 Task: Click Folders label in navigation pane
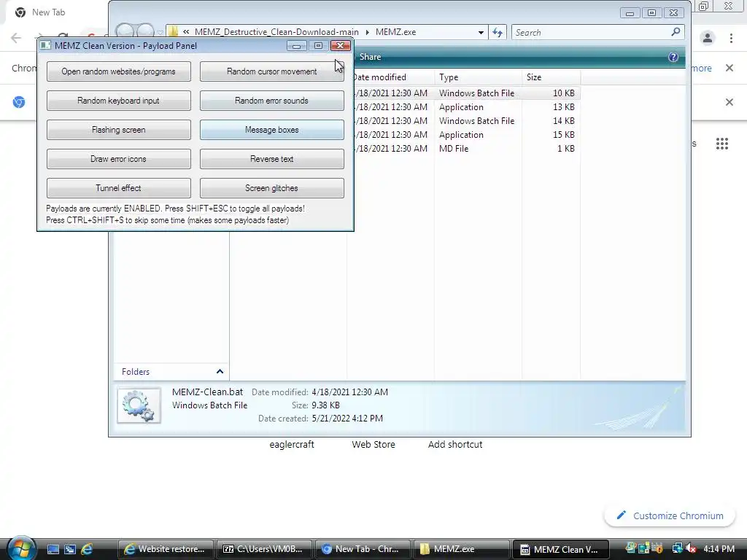[x=135, y=371]
